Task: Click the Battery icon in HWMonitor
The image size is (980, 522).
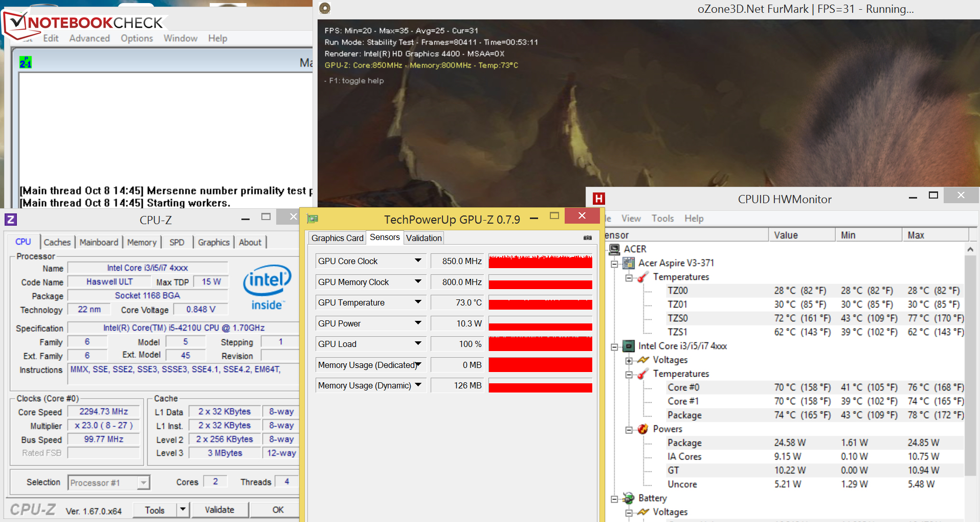Action: tap(629, 498)
